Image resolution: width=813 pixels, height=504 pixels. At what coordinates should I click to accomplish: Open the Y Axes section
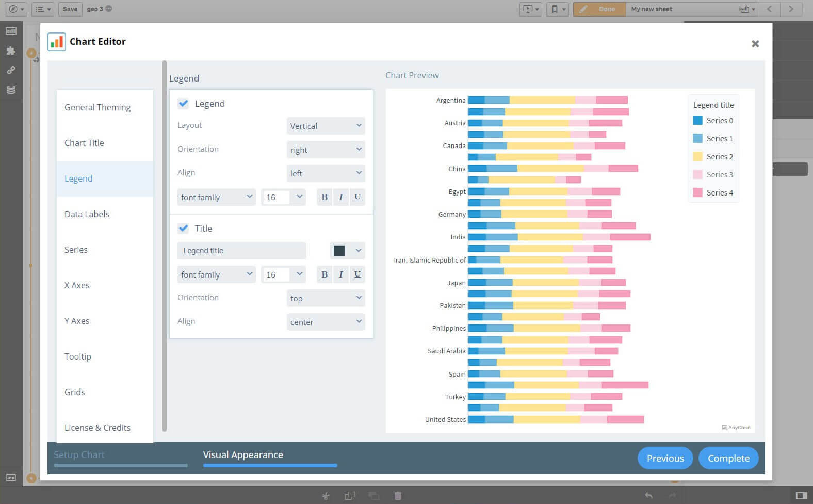(x=105, y=321)
